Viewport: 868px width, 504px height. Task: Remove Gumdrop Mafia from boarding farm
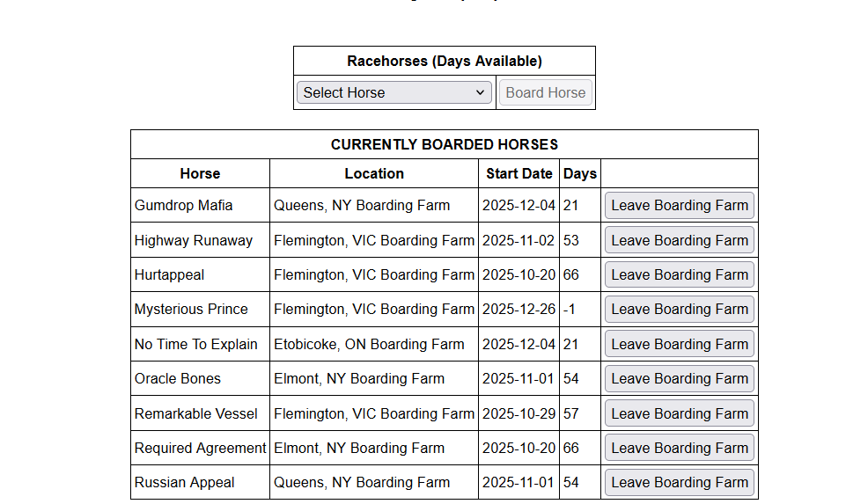[x=679, y=205]
